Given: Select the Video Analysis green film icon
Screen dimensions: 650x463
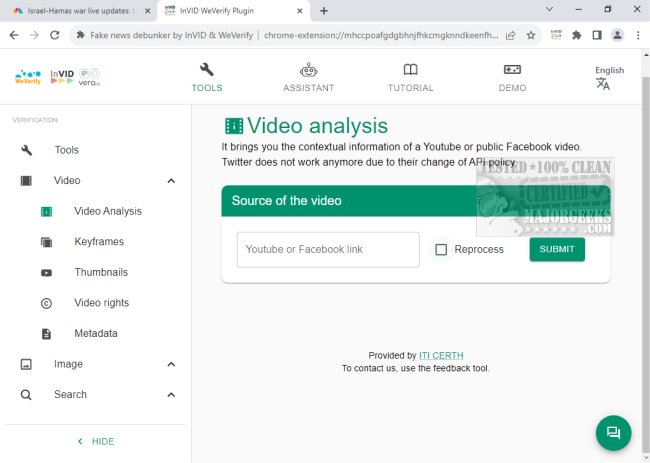Looking at the screenshot, I should point(46,211).
